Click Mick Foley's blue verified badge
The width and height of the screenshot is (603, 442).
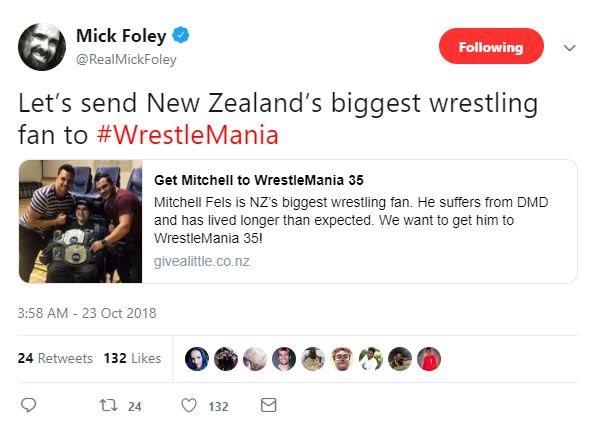(182, 37)
